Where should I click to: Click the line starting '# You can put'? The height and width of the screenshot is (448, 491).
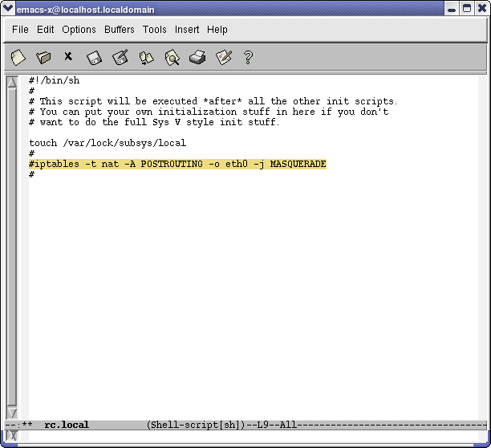tap(209, 112)
